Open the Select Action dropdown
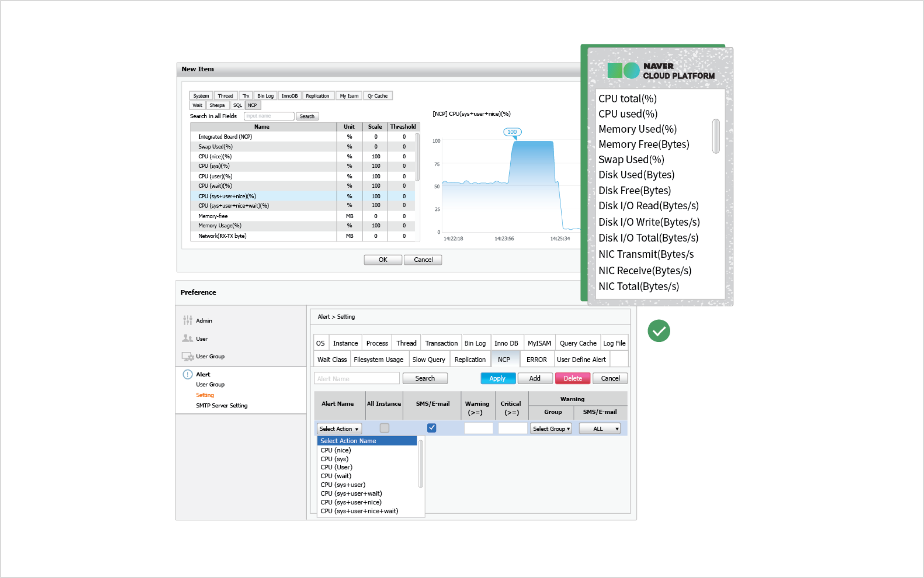924x578 pixels. 339,428
